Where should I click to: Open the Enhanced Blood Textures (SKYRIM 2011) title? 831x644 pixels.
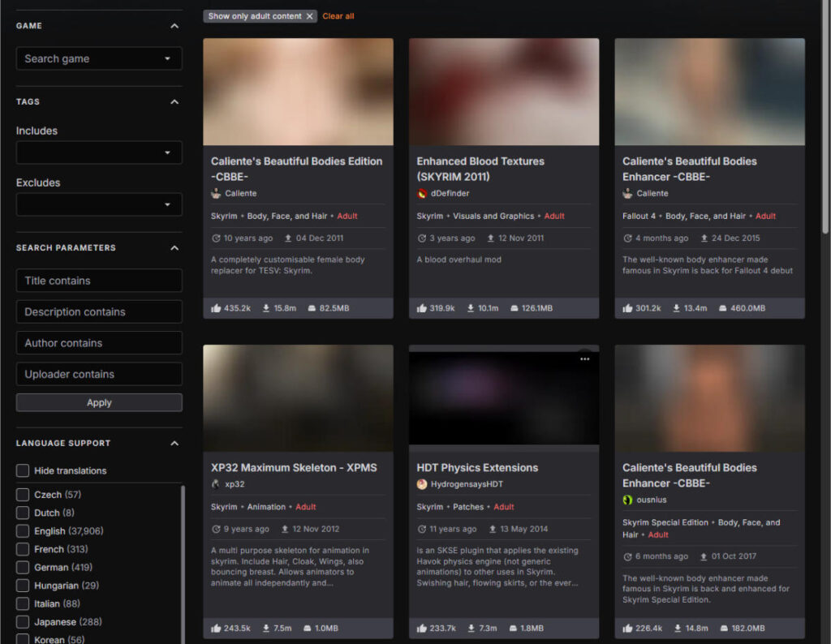click(480, 169)
